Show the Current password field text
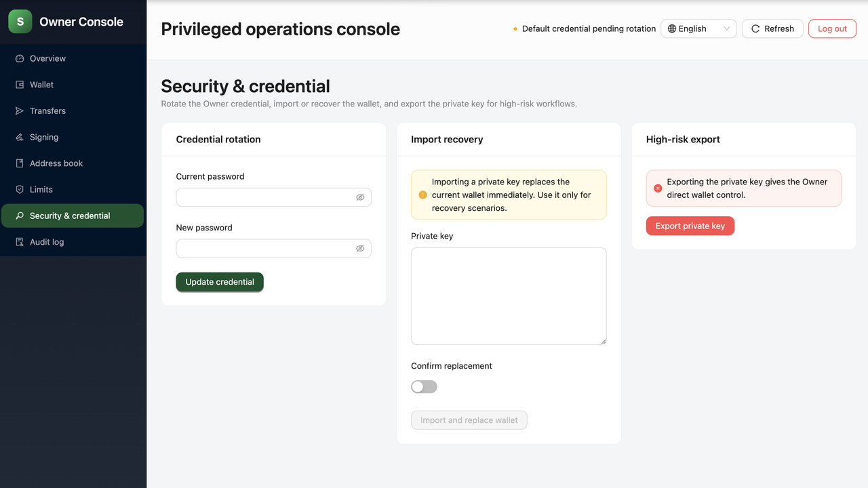The height and width of the screenshot is (488, 868). [360, 197]
